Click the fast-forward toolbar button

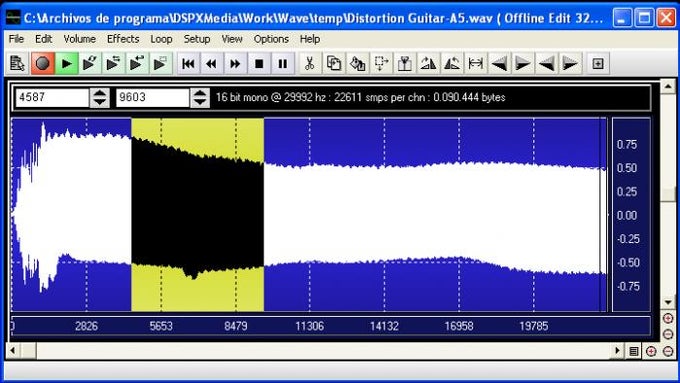(x=235, y=64)
